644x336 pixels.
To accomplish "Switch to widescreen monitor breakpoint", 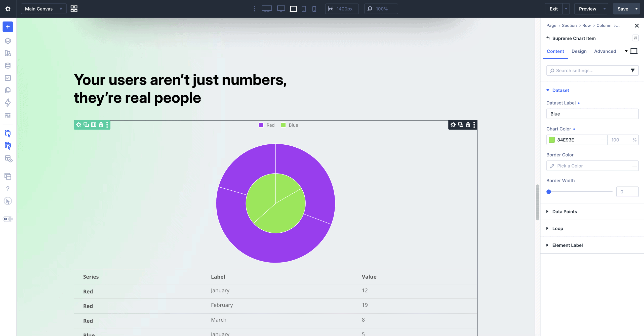I will 267,9.
